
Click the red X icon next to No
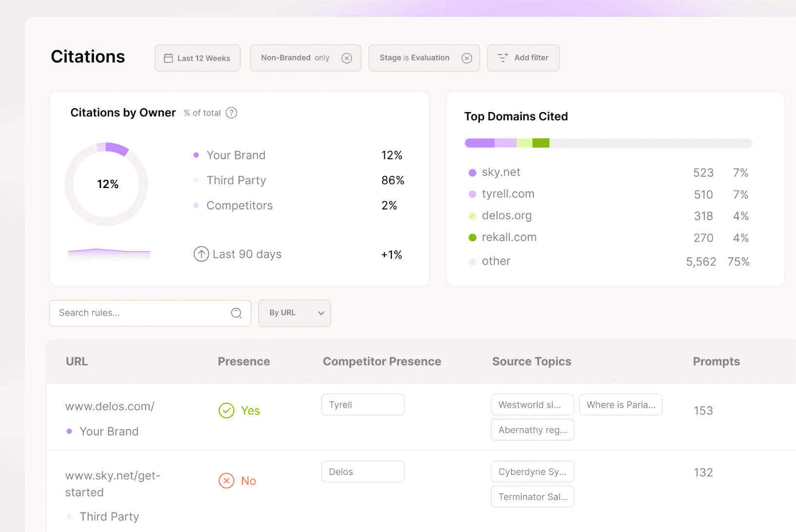[x=227, y=481]
